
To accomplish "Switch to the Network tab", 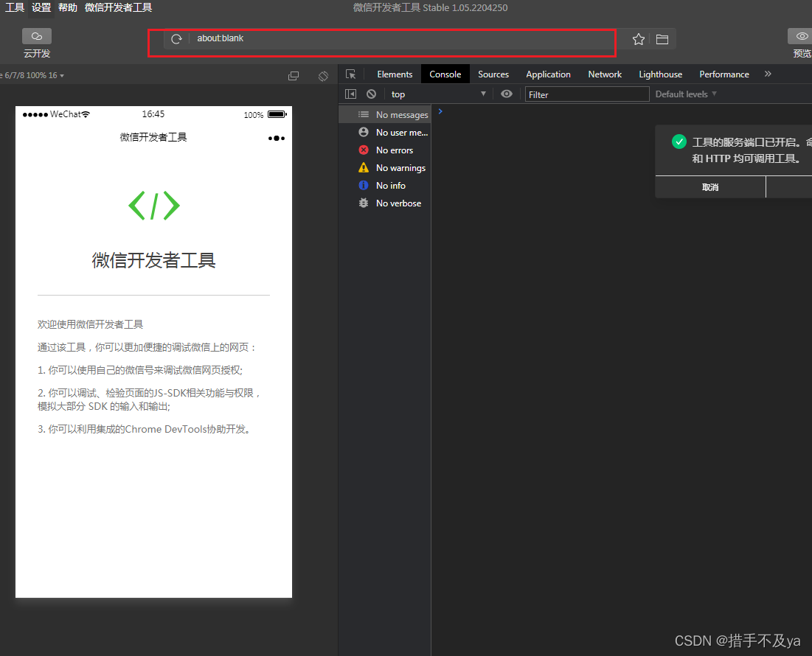I will 605,74.
